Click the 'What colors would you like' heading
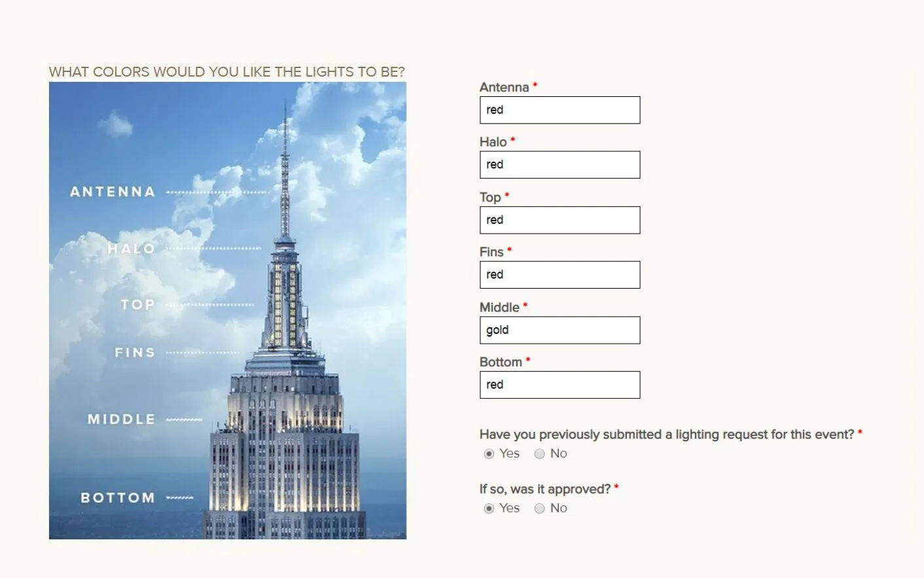This screenshot has height=578, width=924. [x=226, y=71]
